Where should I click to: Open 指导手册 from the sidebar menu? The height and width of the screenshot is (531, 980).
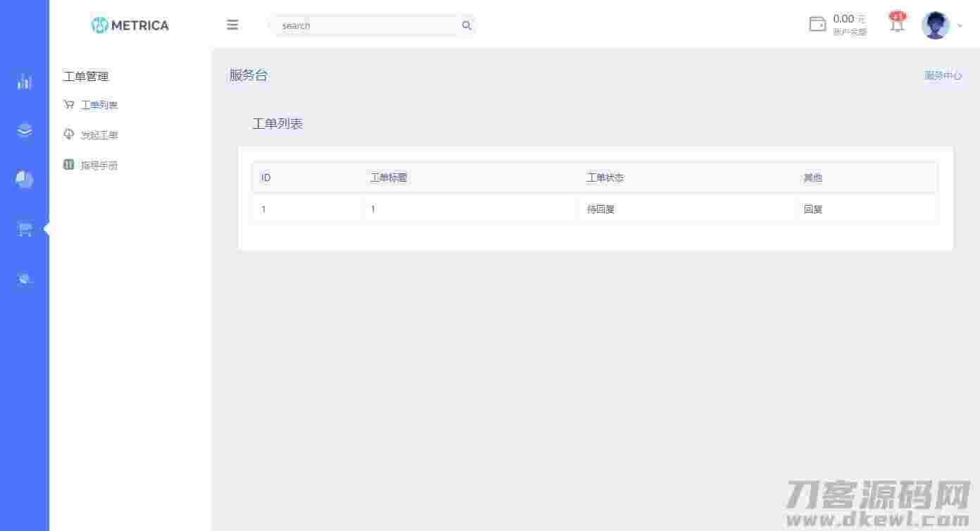pyautogui.click(x=99, y=165)
